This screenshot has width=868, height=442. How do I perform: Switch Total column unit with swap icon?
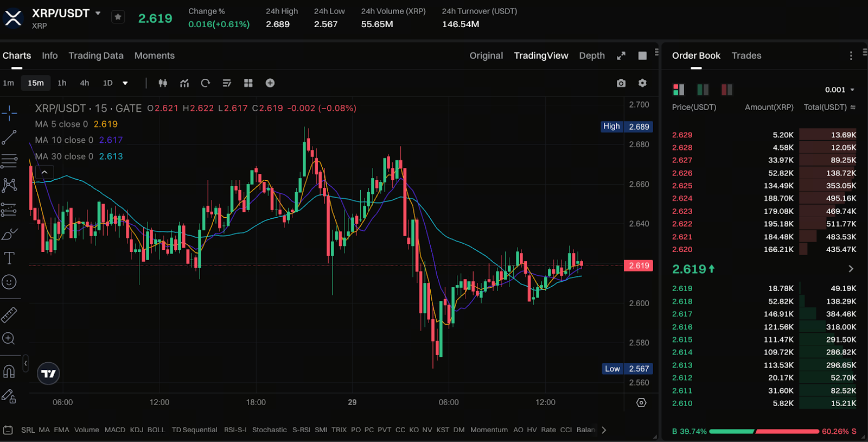(853, 108)
